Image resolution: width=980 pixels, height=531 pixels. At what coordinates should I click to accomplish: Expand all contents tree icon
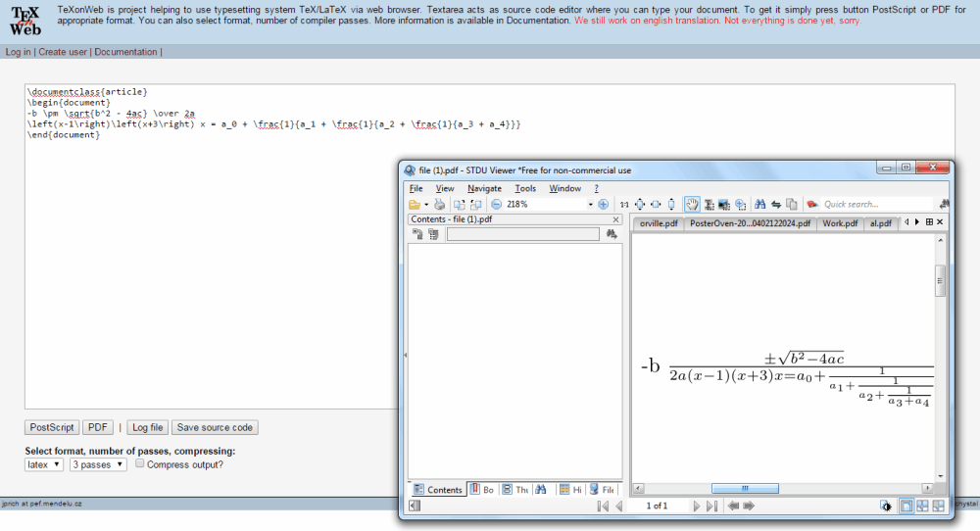[417, 234]
